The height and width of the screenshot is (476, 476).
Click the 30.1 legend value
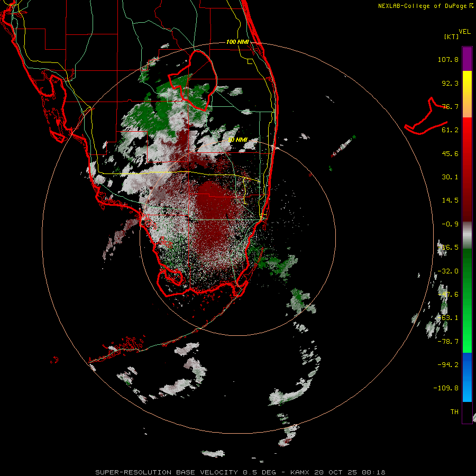pos(450,177)
